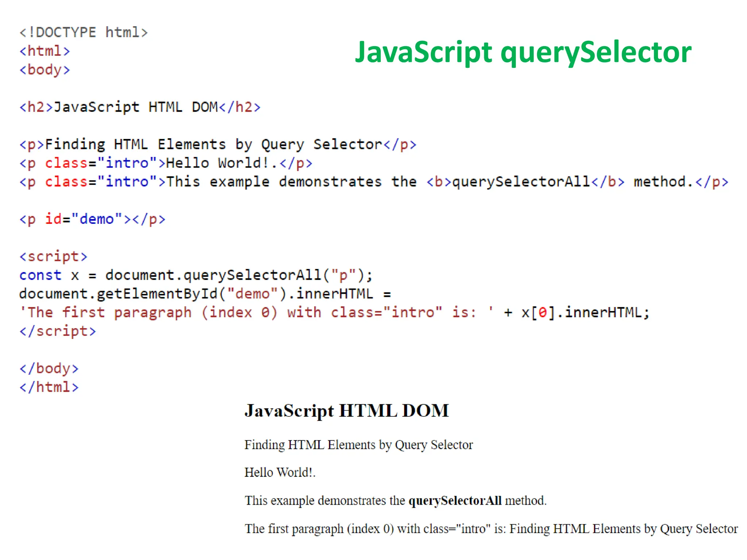The image size is (747, 560).
Task: Click the '<h2>JavaScript HTML DOM</h2>' code line
Action: [x=140, y=107]
